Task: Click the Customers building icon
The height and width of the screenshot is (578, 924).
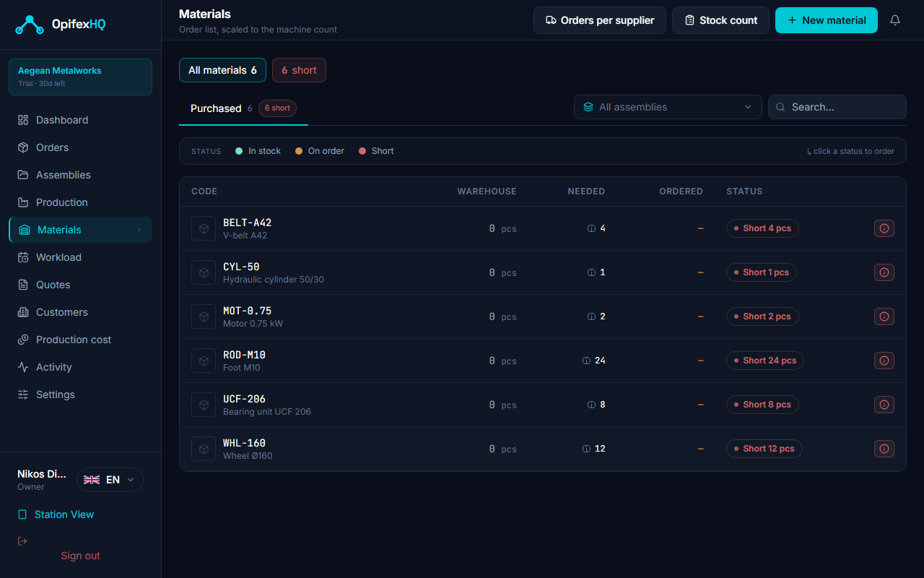Action: point(23,312)
